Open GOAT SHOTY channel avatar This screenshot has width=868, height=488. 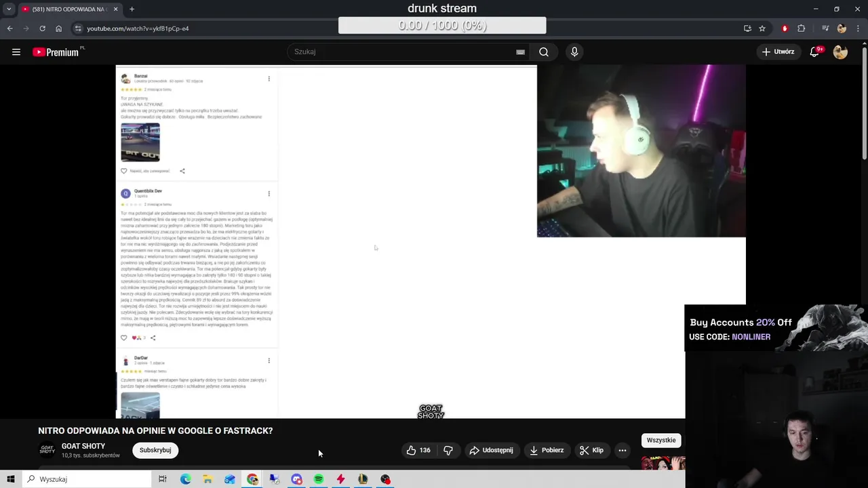[47, 450]
